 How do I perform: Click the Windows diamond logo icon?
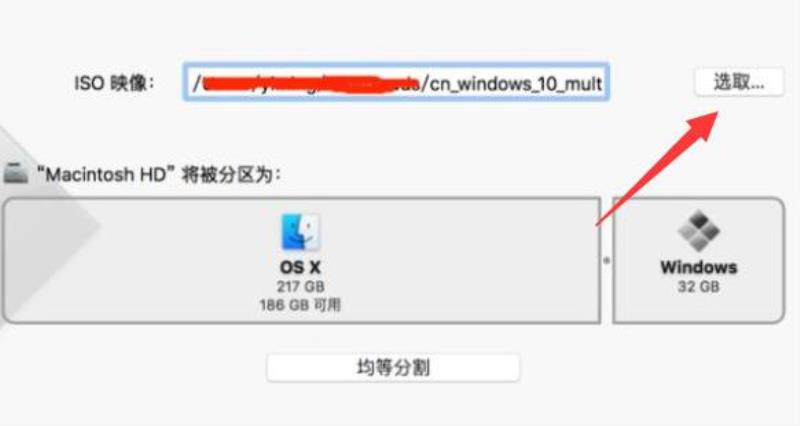click(698, 231)
